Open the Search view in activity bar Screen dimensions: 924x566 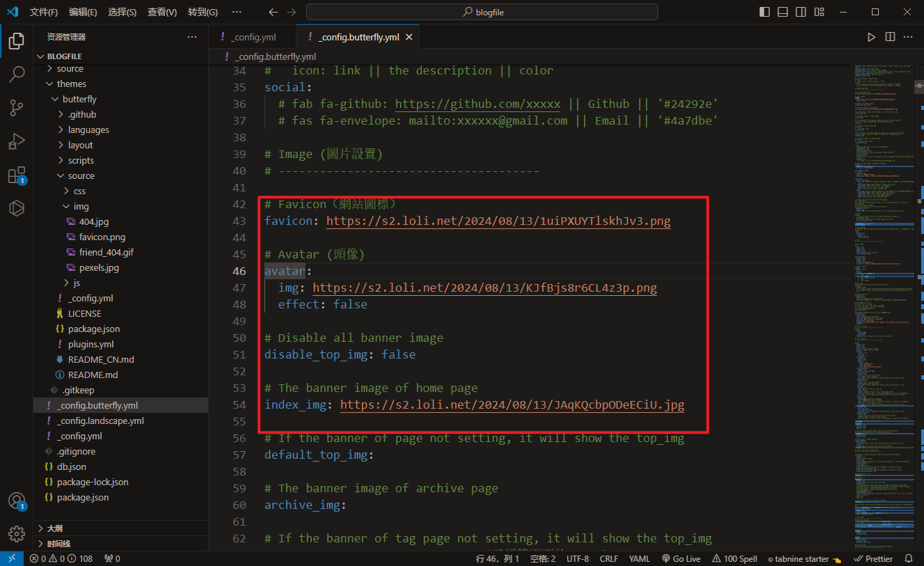click(x=17, y=74)
